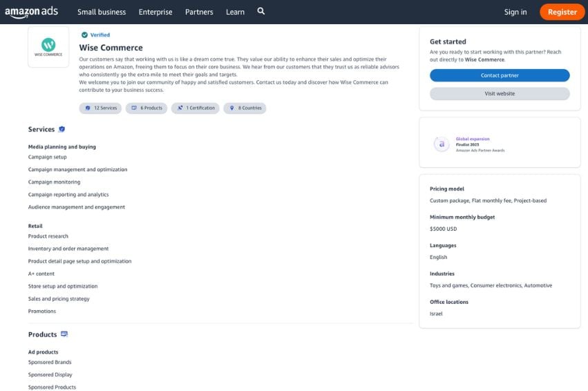Screen dimensions: 588x391
Task: Click the search magnifier icon in header
Action: tap(261, 12)
